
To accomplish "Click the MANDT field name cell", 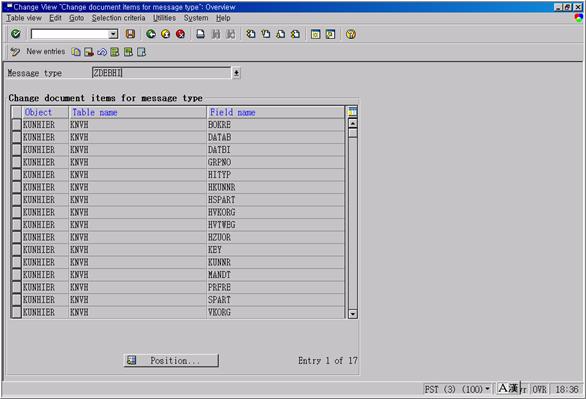I will click(275, 275).
